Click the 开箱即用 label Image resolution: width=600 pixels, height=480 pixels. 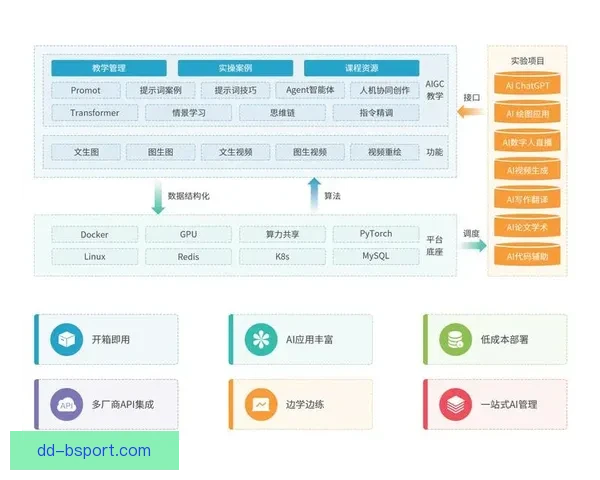coord(111,340)
